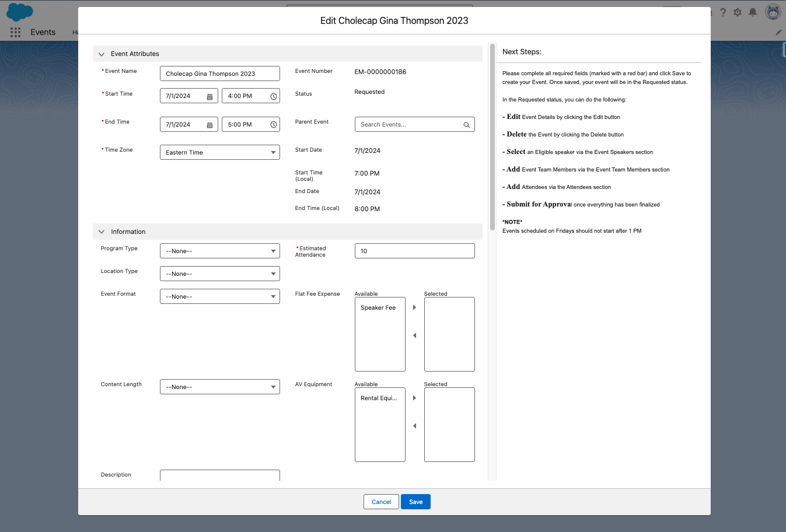Click the Parent Event search magnifier icon
786x532 pixels.
[x=466, y=125]
